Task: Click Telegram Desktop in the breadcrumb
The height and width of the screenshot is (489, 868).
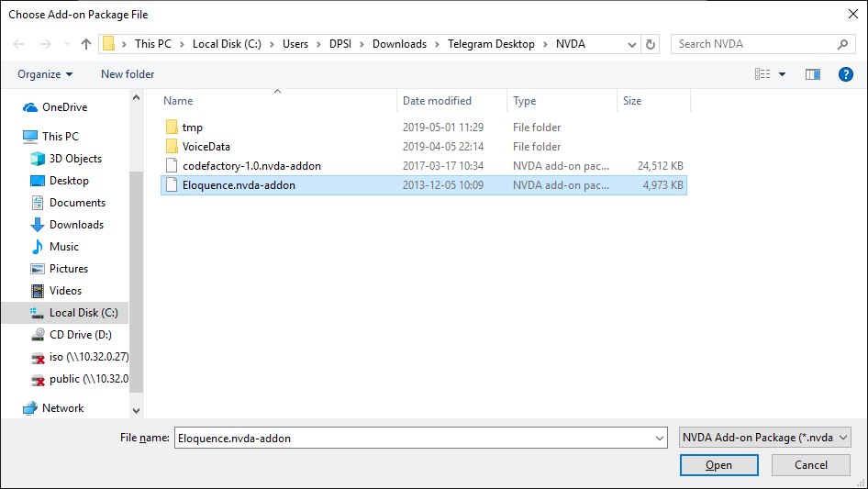Action: click(x=491, y=44)
